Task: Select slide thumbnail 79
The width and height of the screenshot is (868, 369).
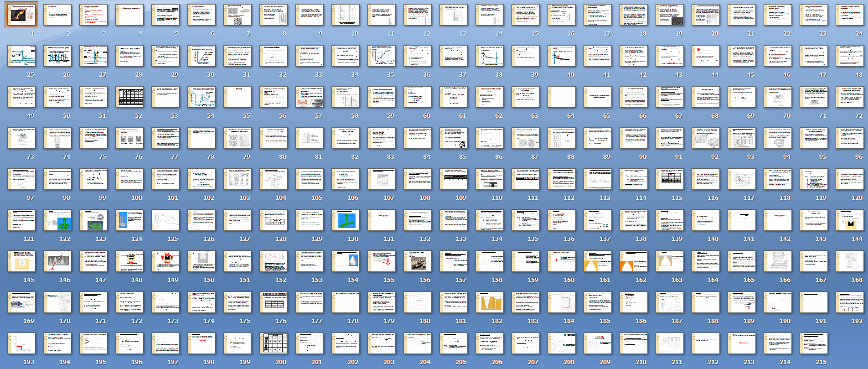Action: point(238,138)
